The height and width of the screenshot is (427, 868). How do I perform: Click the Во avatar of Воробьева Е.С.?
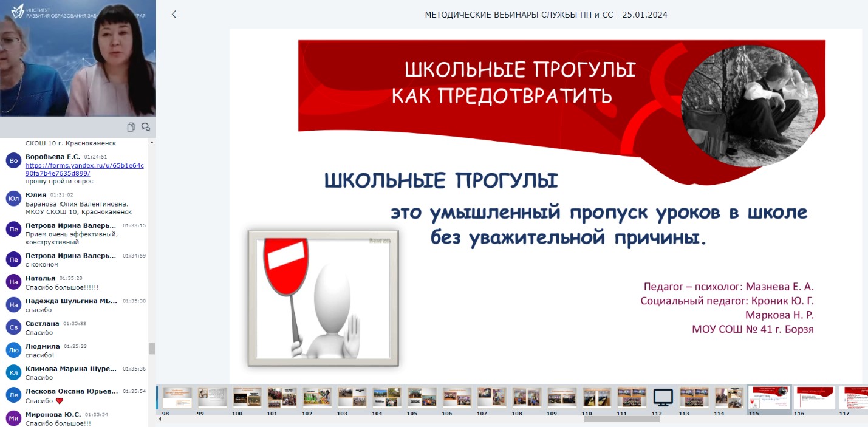point(13,160)
